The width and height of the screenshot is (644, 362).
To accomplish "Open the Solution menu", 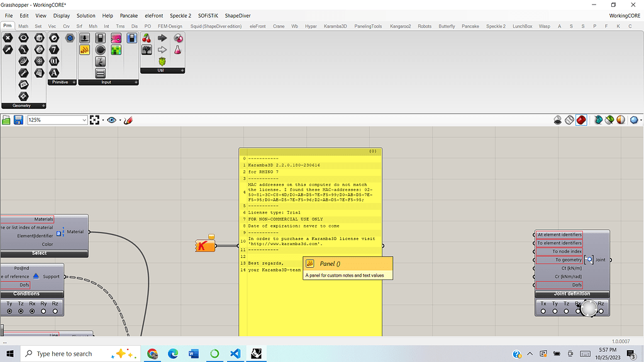I will coord(86,15).
